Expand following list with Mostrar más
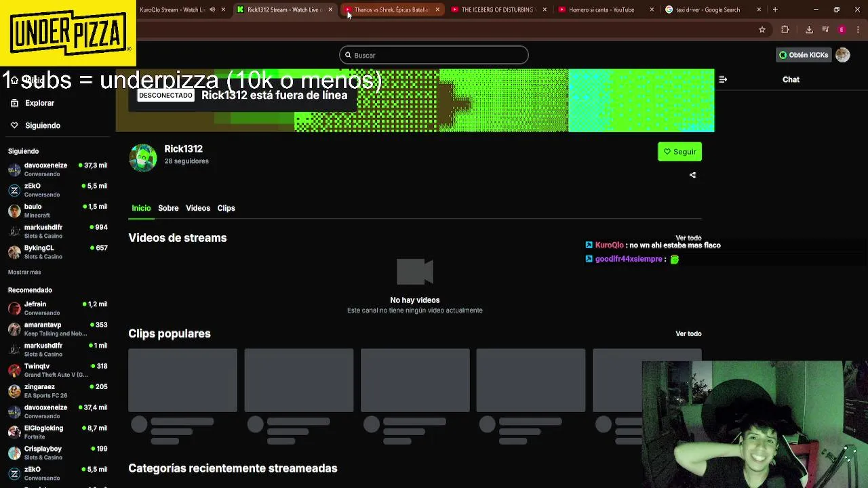This screenshot has height=488, width=868. tap(24, 272)
